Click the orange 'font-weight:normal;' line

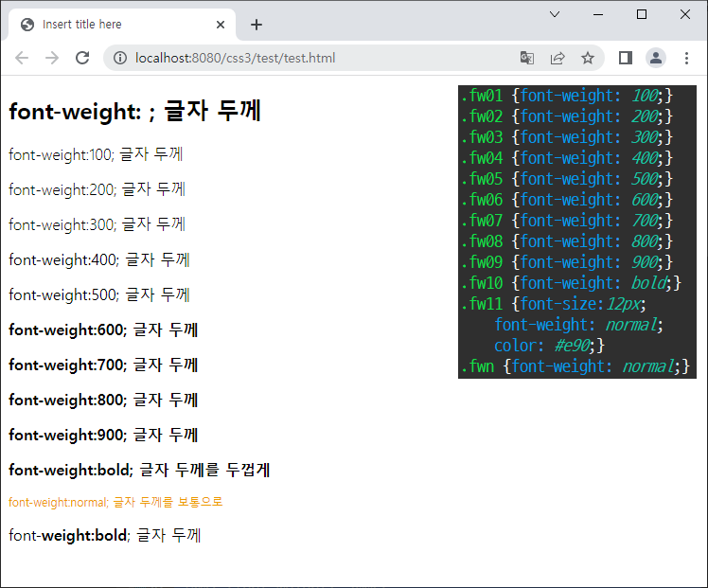[x=115, y=502]
